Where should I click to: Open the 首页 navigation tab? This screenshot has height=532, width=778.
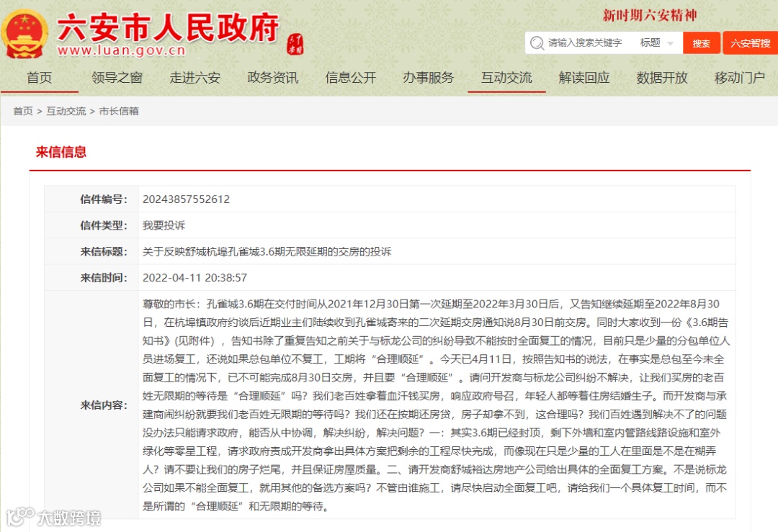39,78
